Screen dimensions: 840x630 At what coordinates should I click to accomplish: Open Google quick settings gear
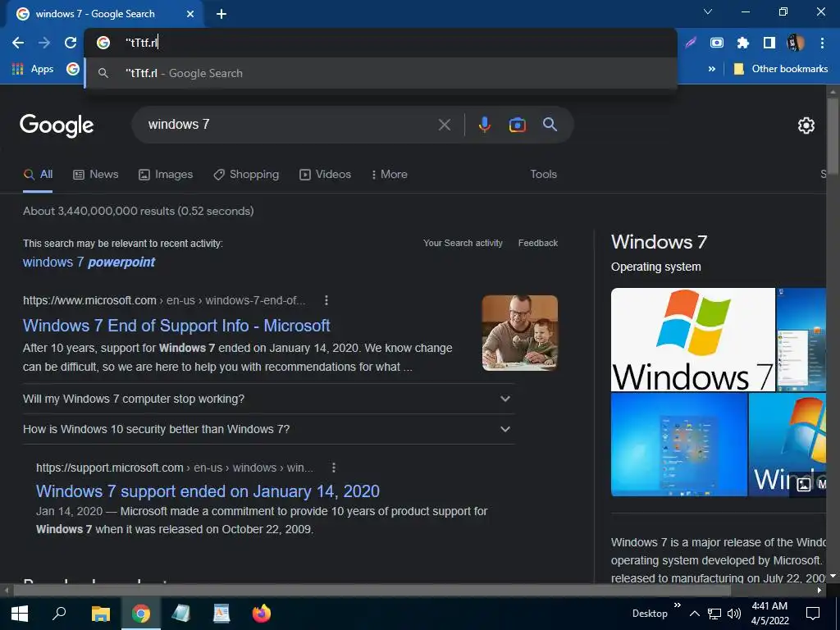(x=806, y=126)
